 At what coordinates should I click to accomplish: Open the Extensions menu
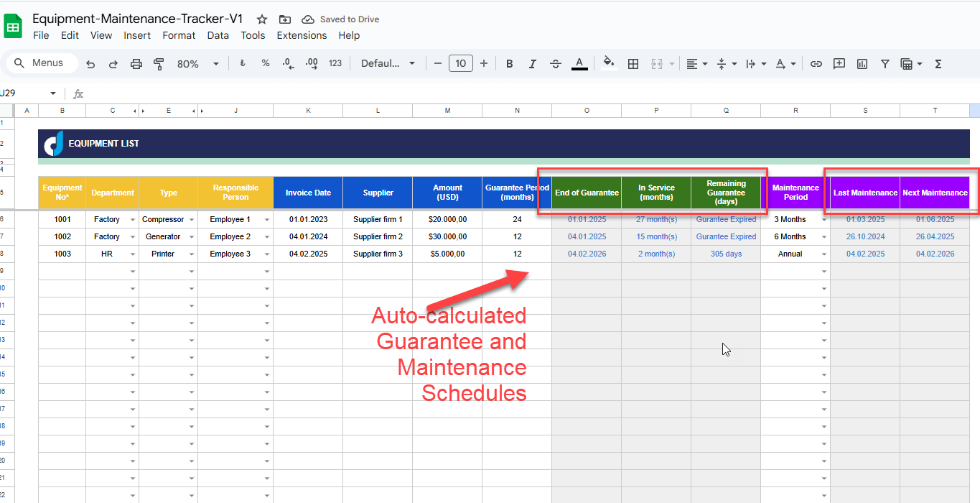(x=302, y=35)
